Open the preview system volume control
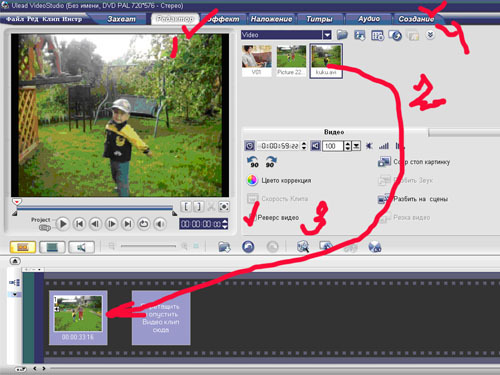This screenshot has width=500, height=375. (x=160, y=224)
